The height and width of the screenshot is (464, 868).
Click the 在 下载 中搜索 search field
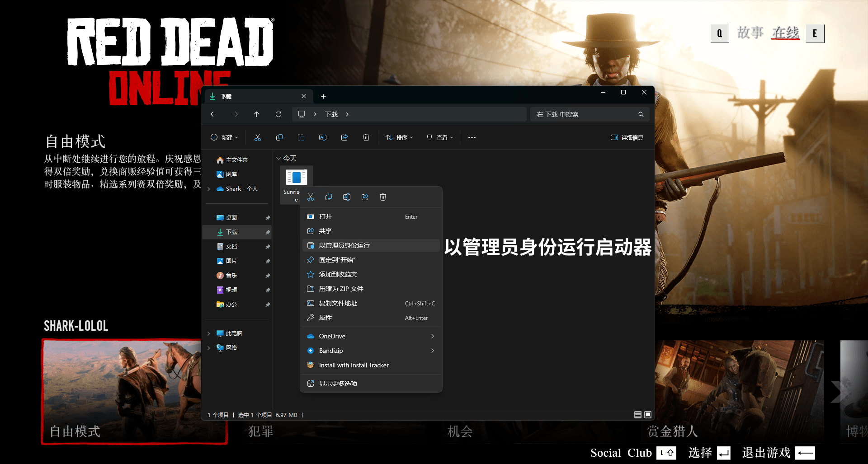click(x=585, y=114)
